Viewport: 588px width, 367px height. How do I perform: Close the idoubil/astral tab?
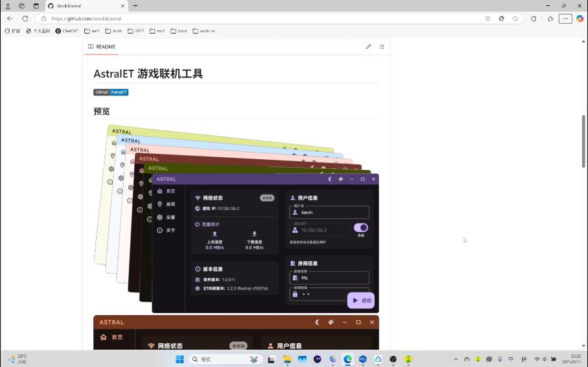pos(122,6)
